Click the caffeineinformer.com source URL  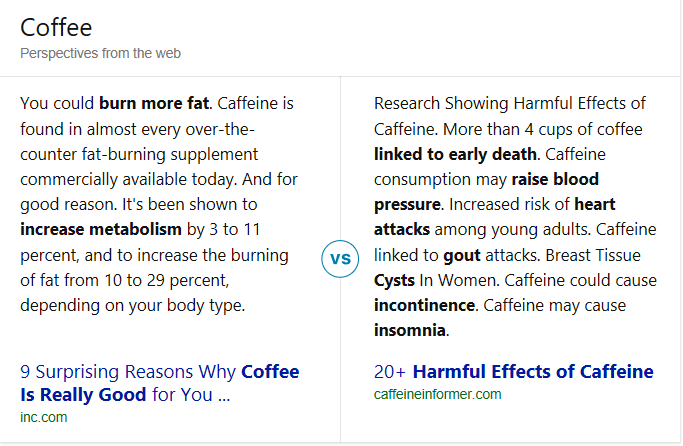[437, 394]
